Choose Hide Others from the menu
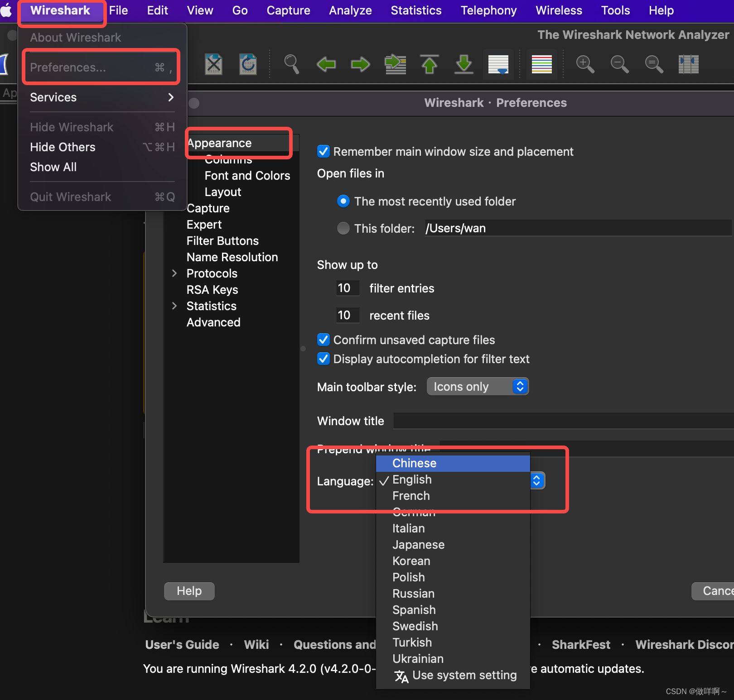 click(102, 147)
